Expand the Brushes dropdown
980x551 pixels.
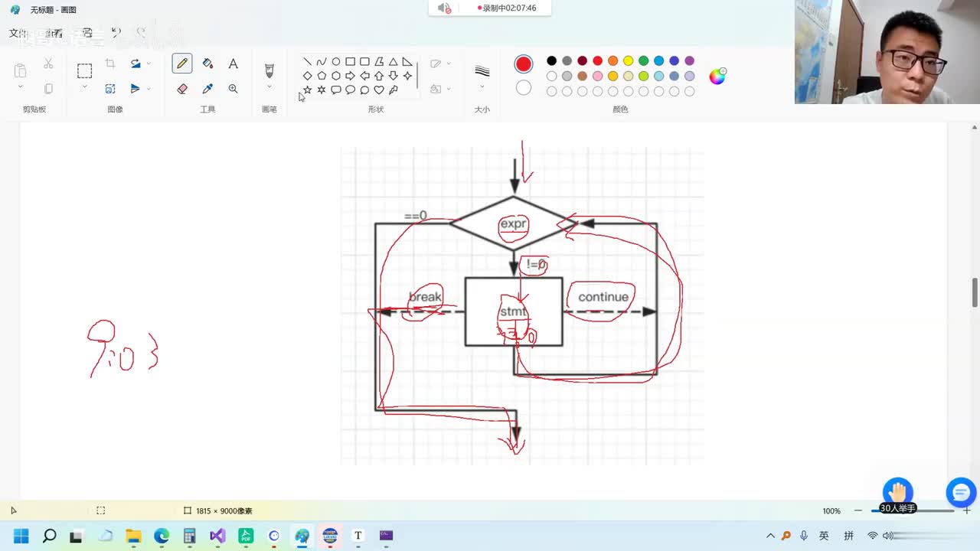[269, 87]
